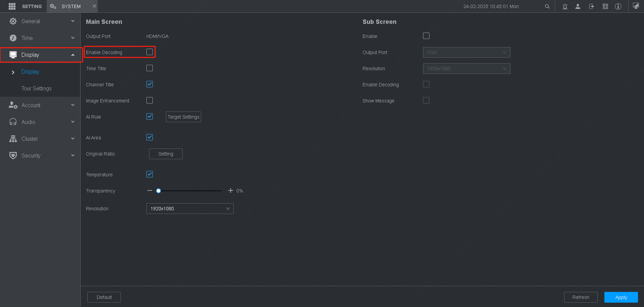This screenshot has height=307, width=644.
Task: Expand the General sidebar section
Action: pyautogui.click(x=40, y=21)
